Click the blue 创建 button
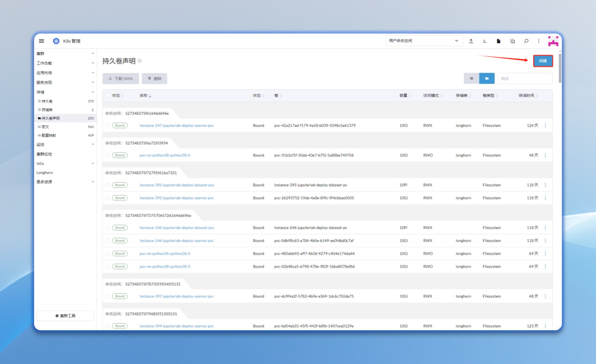 point(543,61)
